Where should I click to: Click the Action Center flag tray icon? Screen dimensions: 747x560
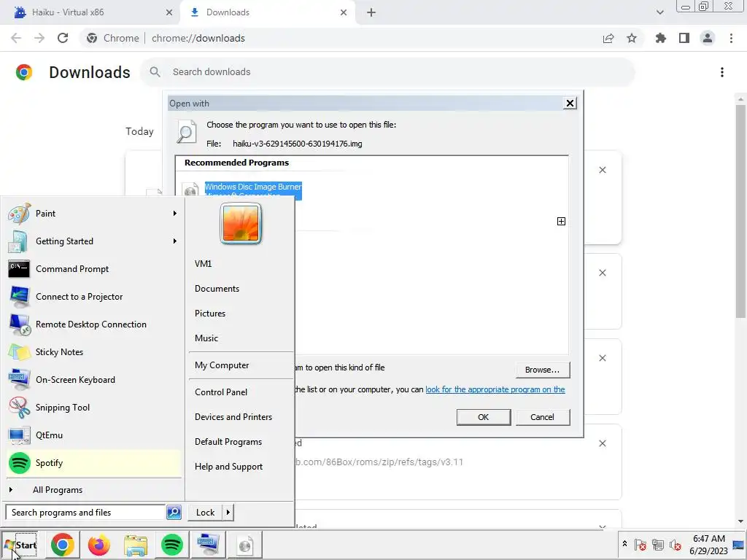click(640, 545)
